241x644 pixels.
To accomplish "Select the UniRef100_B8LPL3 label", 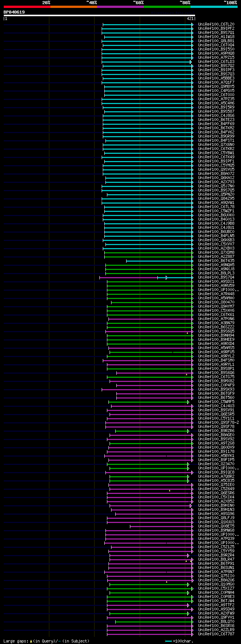I will [x=216, y=273].
